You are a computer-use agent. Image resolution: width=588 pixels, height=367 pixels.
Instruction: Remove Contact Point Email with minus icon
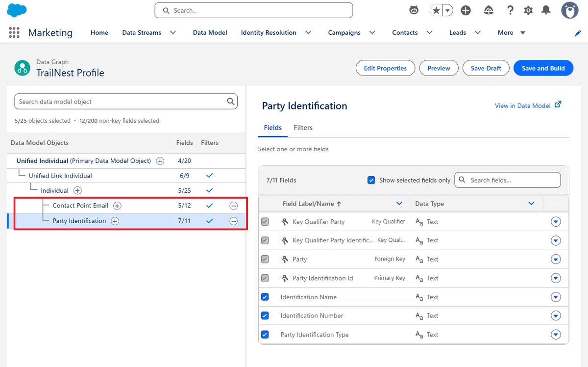[234, 206]
